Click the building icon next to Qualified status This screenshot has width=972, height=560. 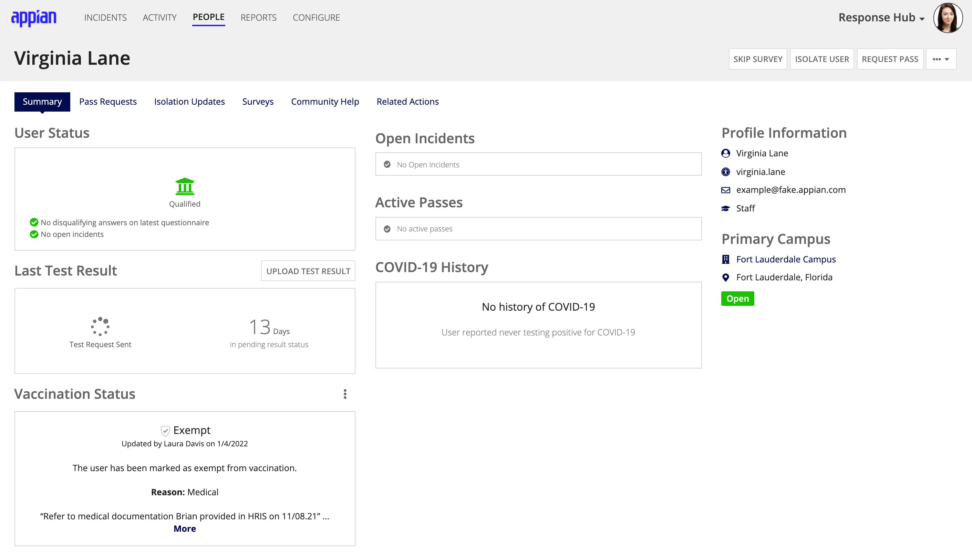(x=185, y=186)
